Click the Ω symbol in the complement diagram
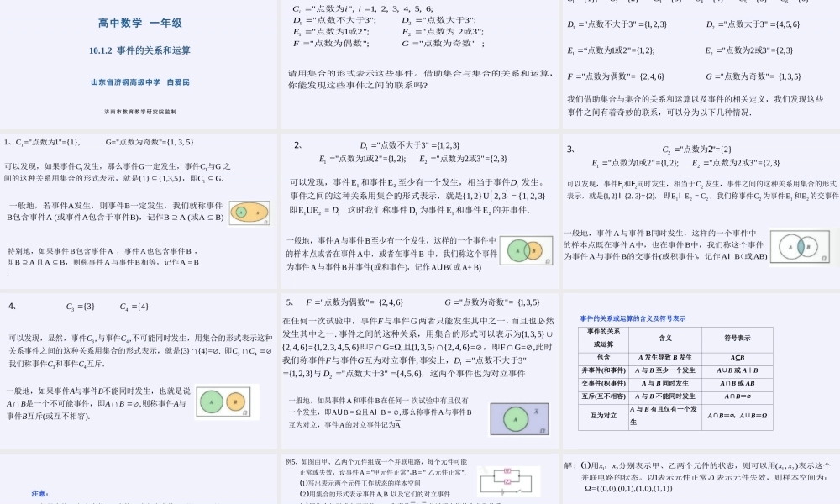 tap(542, 431)
